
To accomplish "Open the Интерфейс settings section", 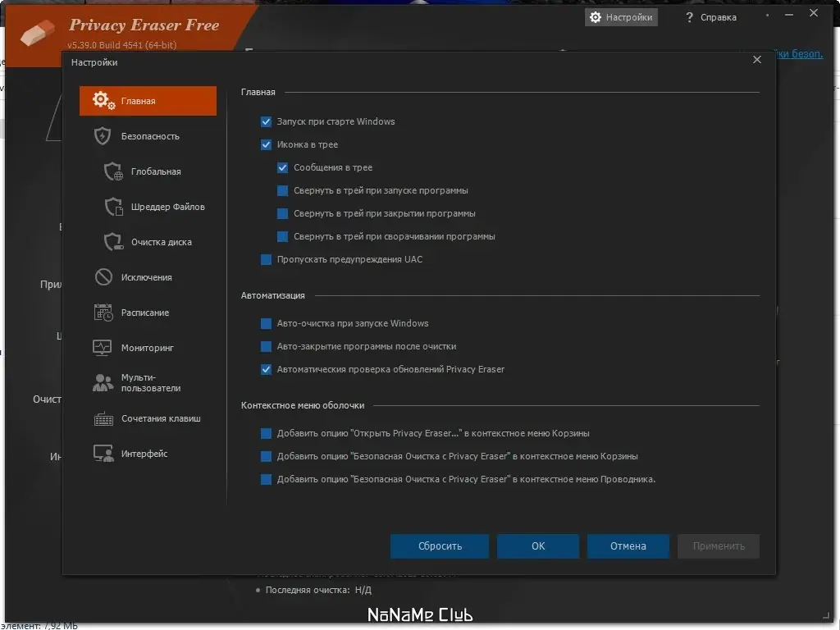I will [x=148, y=453].
